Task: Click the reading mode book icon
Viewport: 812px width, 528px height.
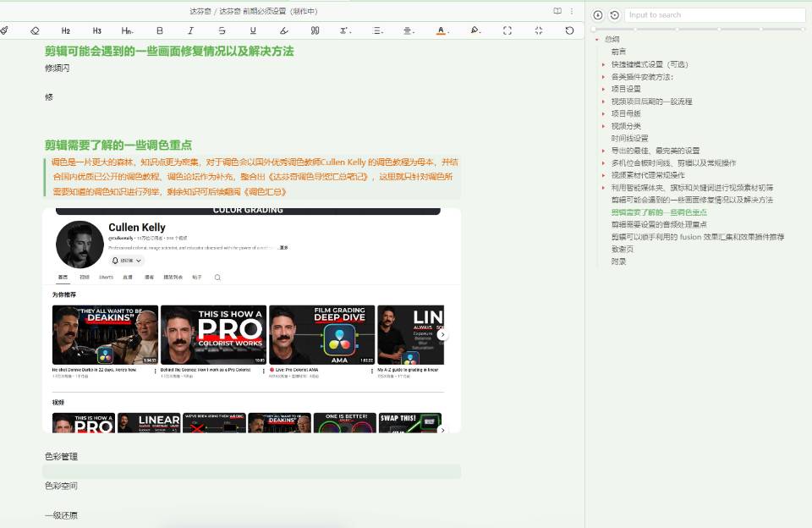Action: pyautogui.click(x=557, y=11)
